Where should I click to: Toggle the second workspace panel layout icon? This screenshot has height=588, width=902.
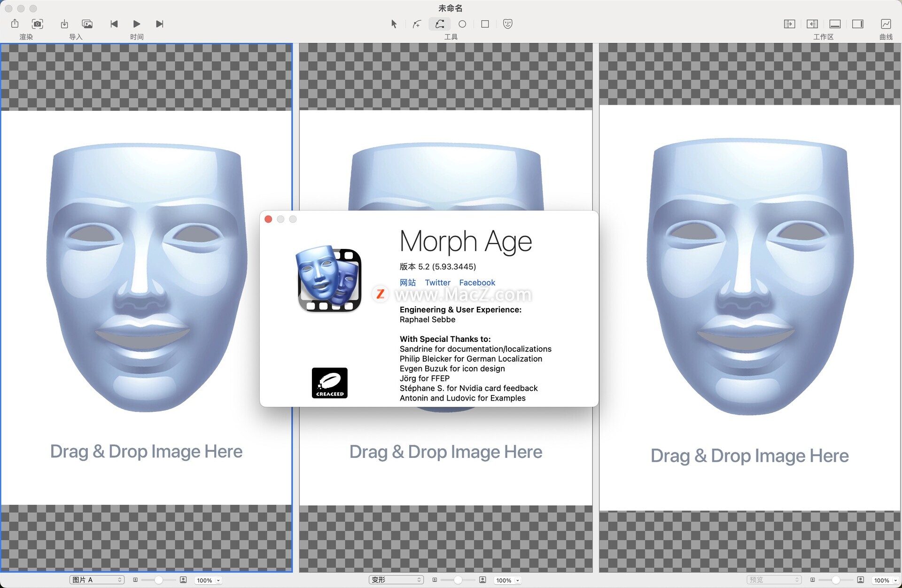[x=812, y=24]
